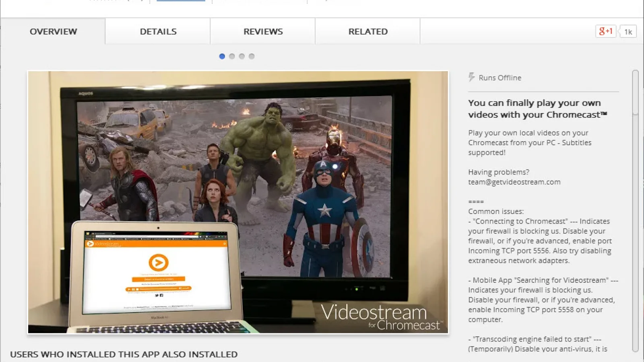Viewport: 644px width, 362px height.
Task: Click the Videostream Avengers screenshot image
Action: click(x=238, y=202)
